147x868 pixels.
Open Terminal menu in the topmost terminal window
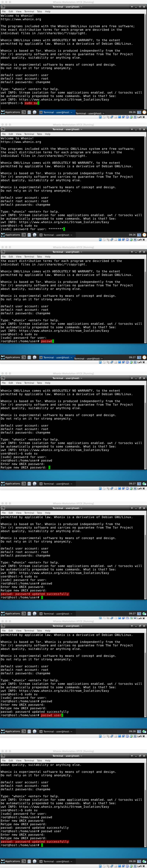(29, 11)
